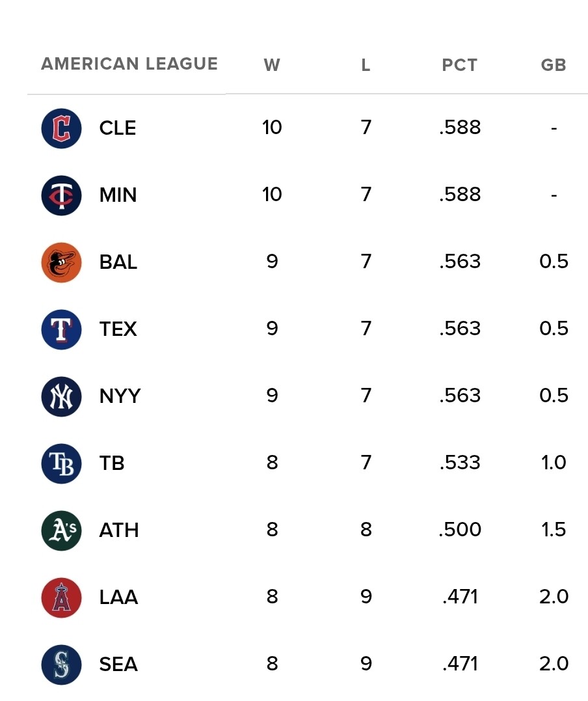This screenshot has height=701, width=588.
Task: Open the MIN team name link
Action: [x=118, y=195]
